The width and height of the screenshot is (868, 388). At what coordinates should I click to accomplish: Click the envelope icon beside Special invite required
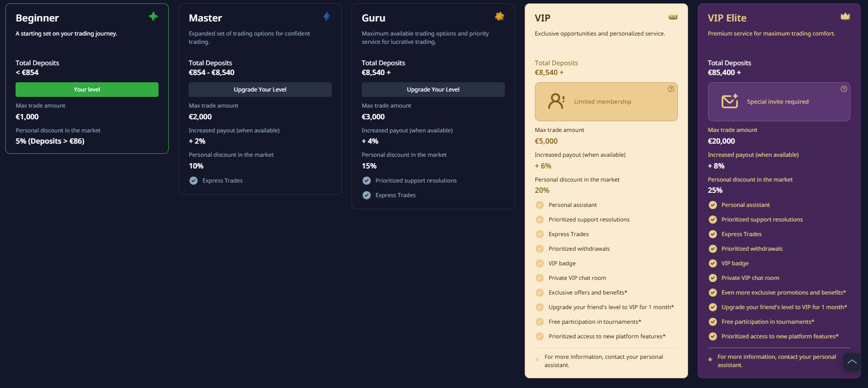pyautogui.click(x=730, y=101)
